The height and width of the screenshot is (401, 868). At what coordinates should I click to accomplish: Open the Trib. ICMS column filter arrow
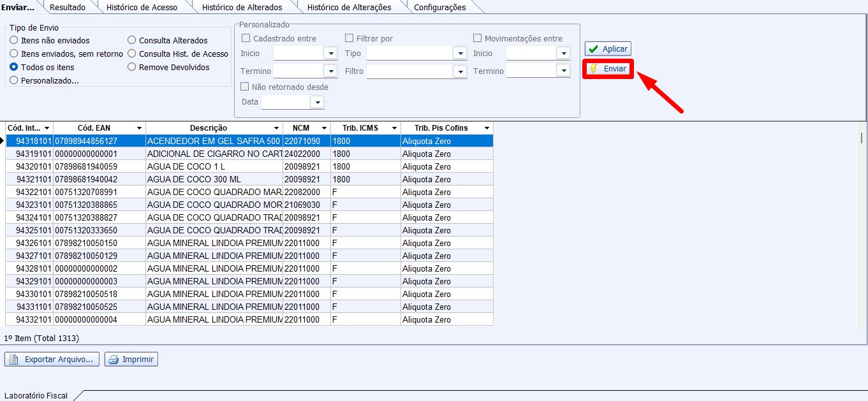[394, 129]
